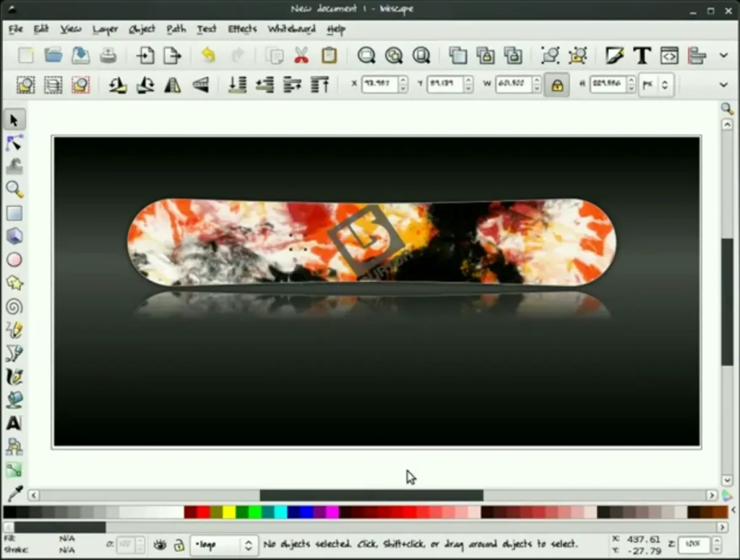Zoom to fit selection
The height and width of the screenshot is (560, 740).
(x=366, y=56)
